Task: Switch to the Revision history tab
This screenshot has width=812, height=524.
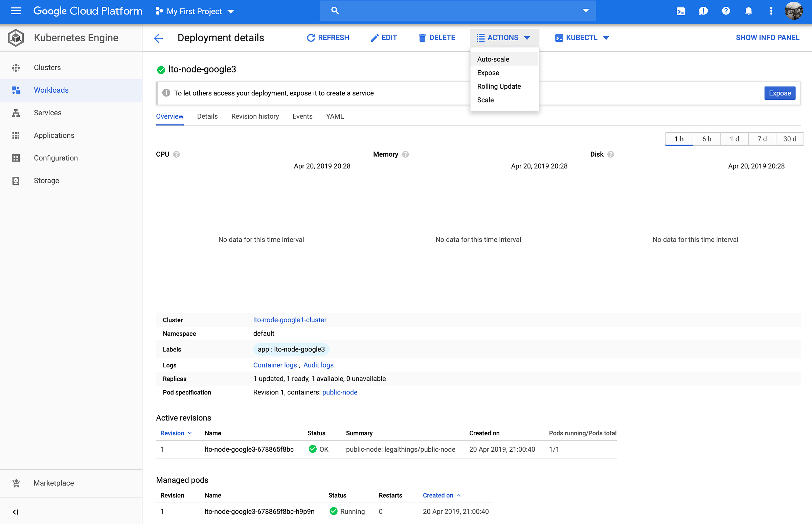Action: (x=255, y=116)
